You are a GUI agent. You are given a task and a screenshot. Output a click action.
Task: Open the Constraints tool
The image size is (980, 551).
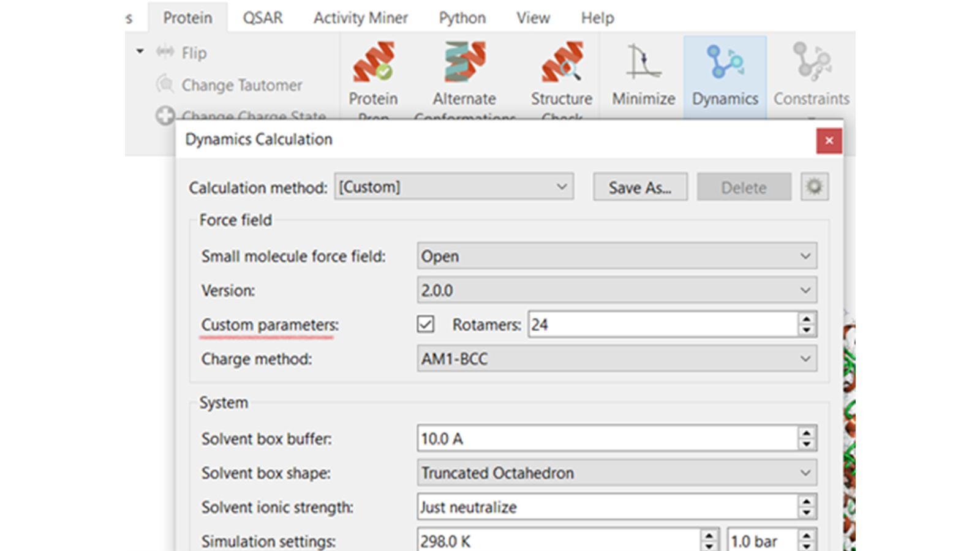(x=811, y=62)
